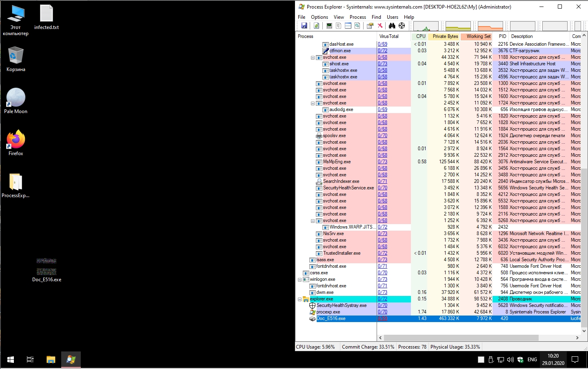Viewport: 588px width, 369px height.
Task: Click the physical memory mini graph in toolbar
Action: tap(490, 26)
